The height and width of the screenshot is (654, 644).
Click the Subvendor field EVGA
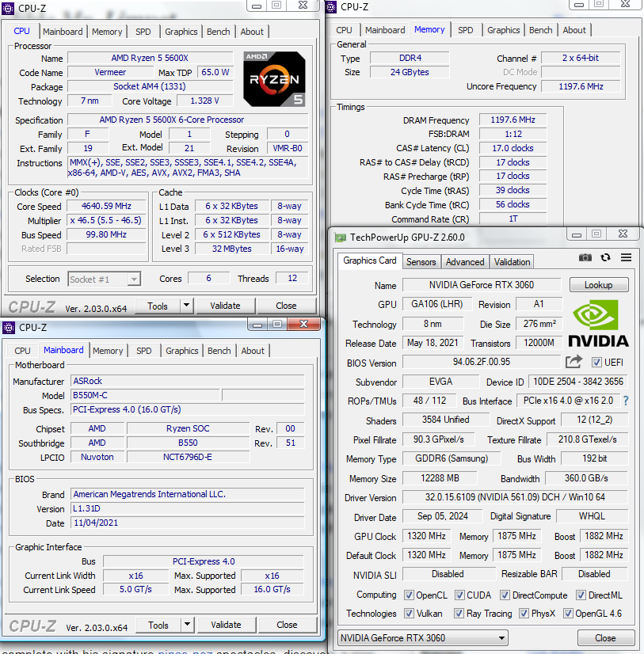pos(440,381)
